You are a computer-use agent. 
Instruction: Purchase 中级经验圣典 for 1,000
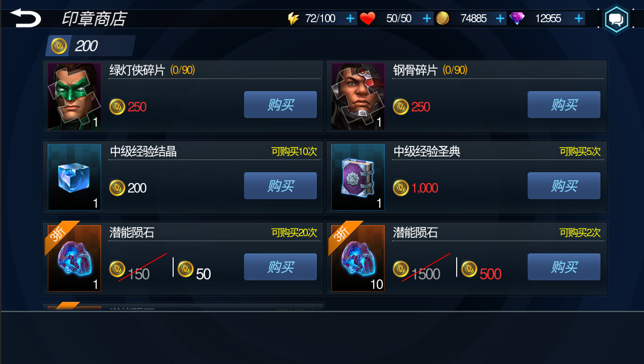564,186
